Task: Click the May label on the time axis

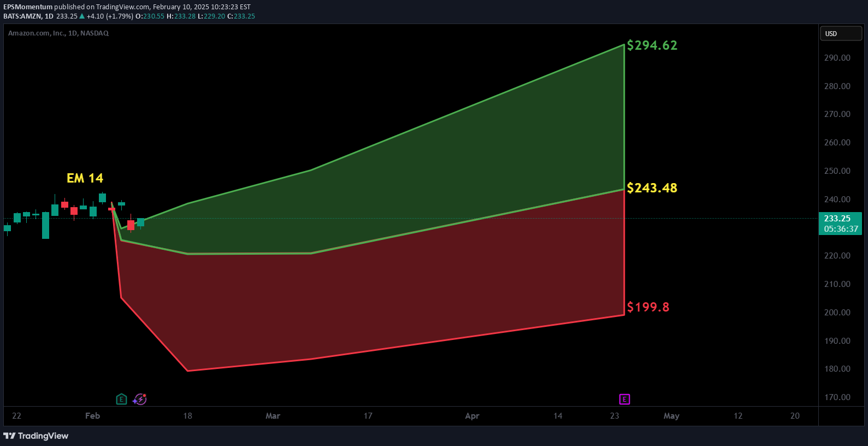Action: 671,416
